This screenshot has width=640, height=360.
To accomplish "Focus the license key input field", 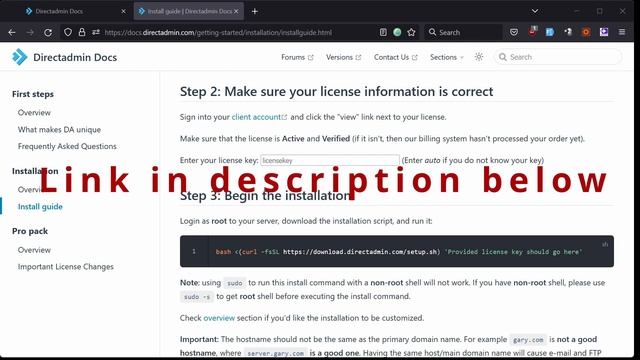I will click(330, 160).
